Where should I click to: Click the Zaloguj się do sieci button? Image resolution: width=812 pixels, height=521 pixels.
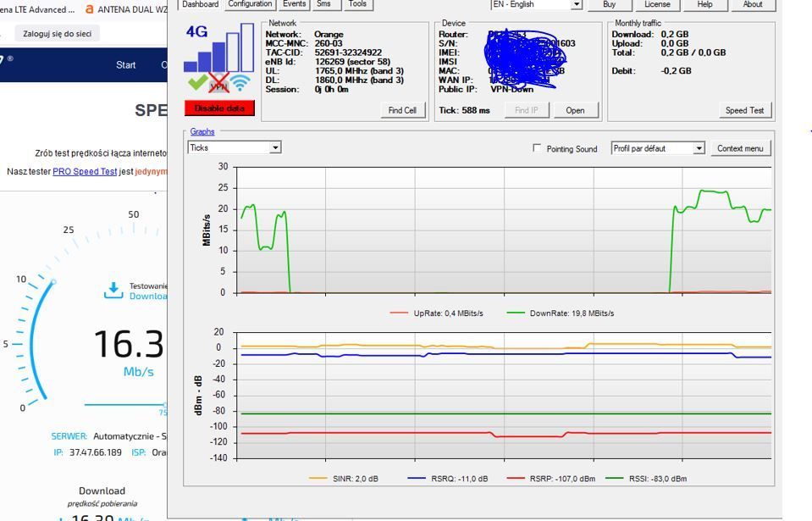pyautogui.click(x=58, y=32)
